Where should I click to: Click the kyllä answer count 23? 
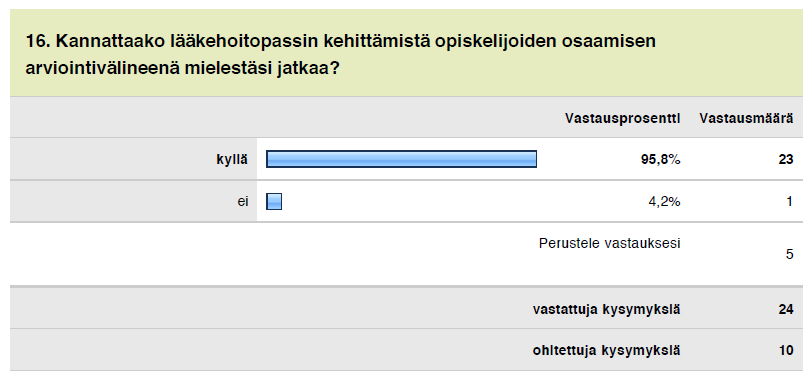coord(786,160)
